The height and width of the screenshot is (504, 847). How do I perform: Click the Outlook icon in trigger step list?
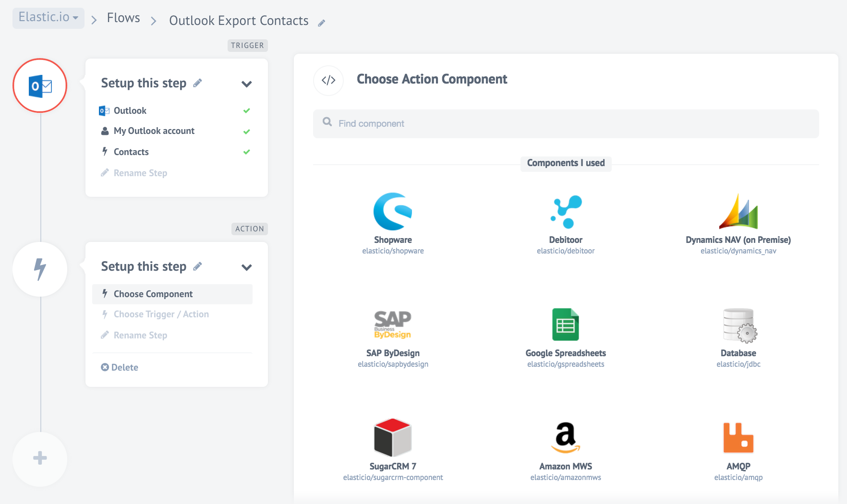104,111
